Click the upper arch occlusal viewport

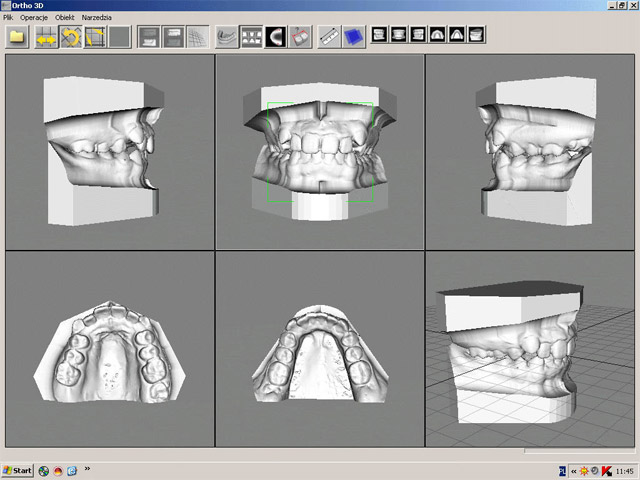point(110,349)
